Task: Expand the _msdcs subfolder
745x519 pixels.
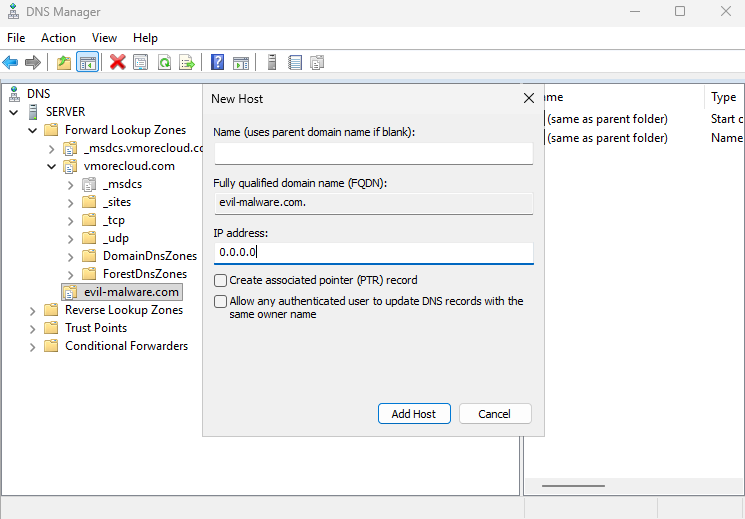Action: (70, 185)
